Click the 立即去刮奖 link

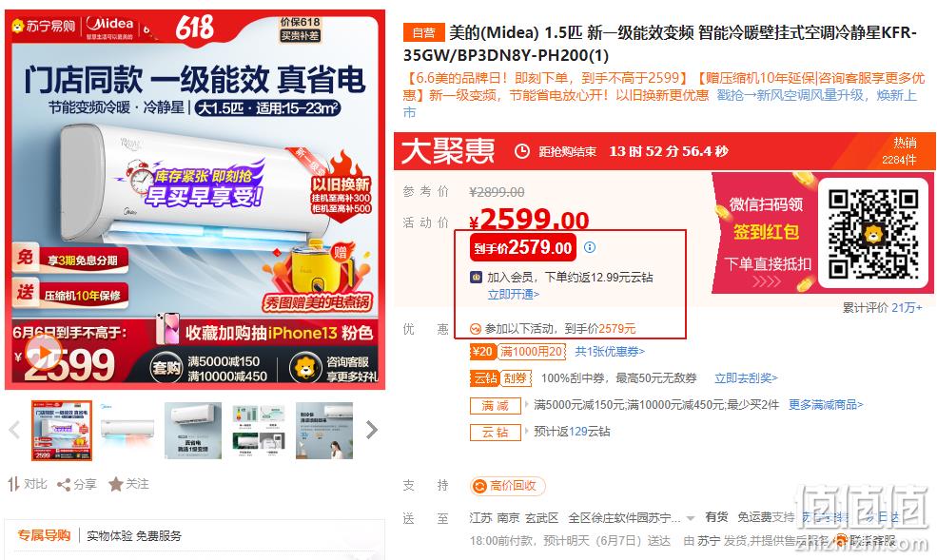(x=746, y=377)
